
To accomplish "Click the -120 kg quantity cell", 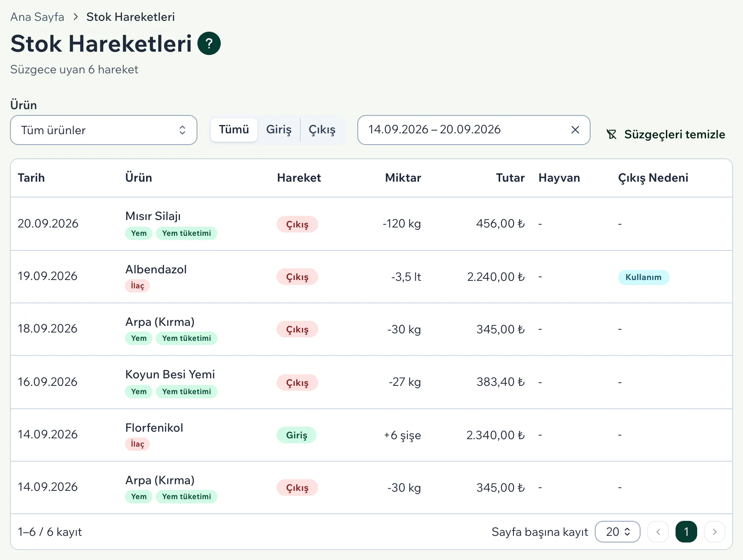I will (402, 224).
